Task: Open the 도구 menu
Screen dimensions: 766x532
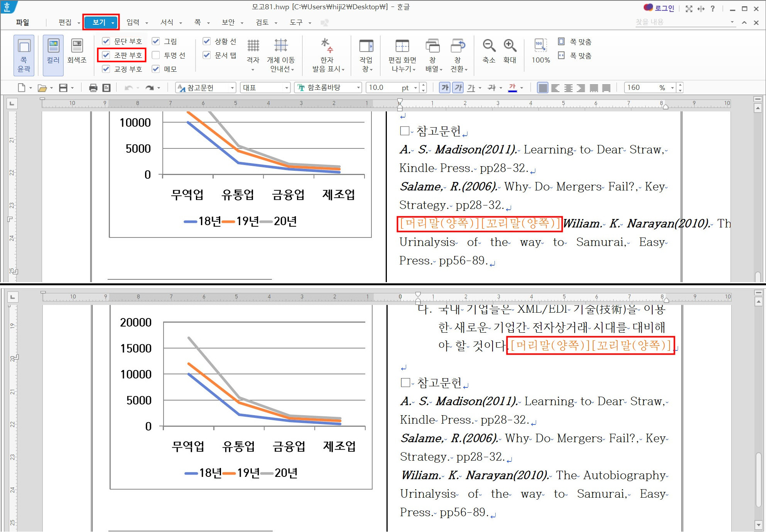Action: [296, 22]
